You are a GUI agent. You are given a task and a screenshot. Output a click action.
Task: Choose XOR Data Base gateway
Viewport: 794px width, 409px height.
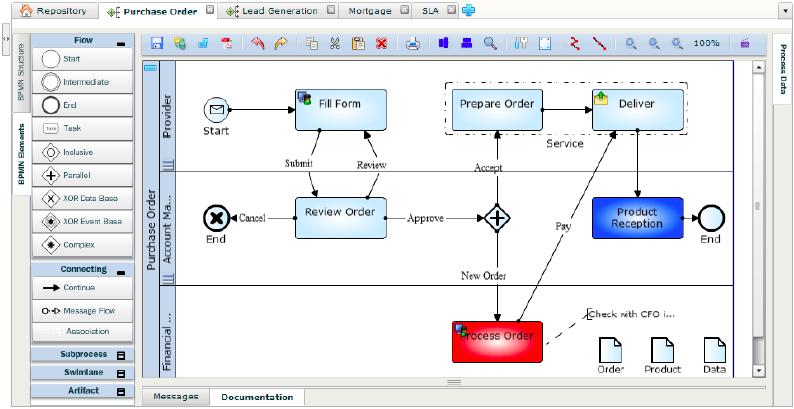pyautogui.click(x=83, y=198)
